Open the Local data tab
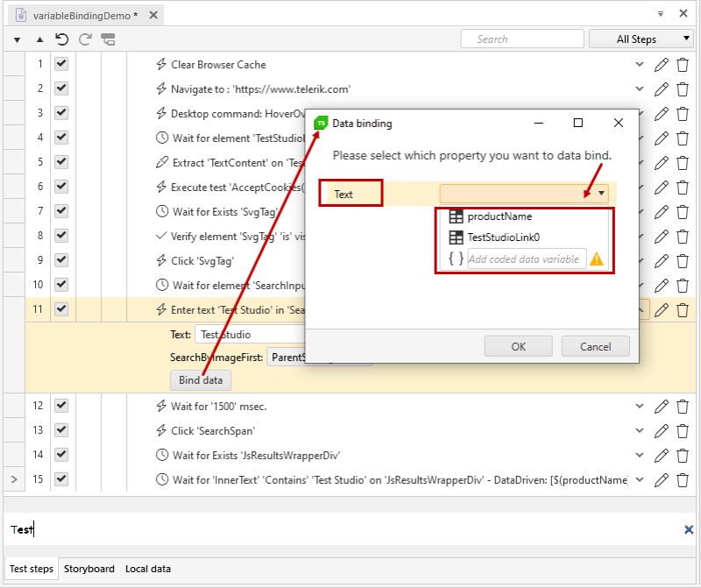The image size is (701, 588). pos(148,569)
